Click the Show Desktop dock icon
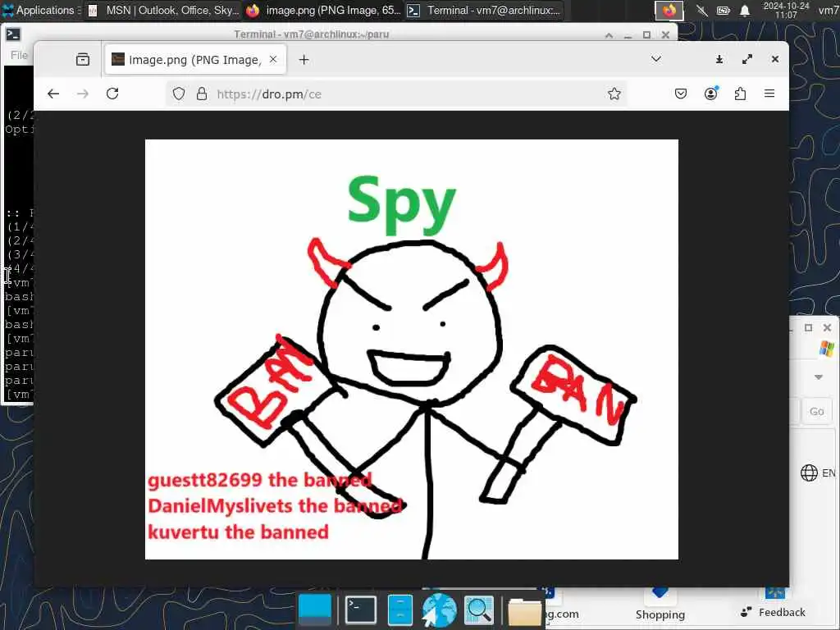This screenshot has height=630, width=840. click(315, 610)
